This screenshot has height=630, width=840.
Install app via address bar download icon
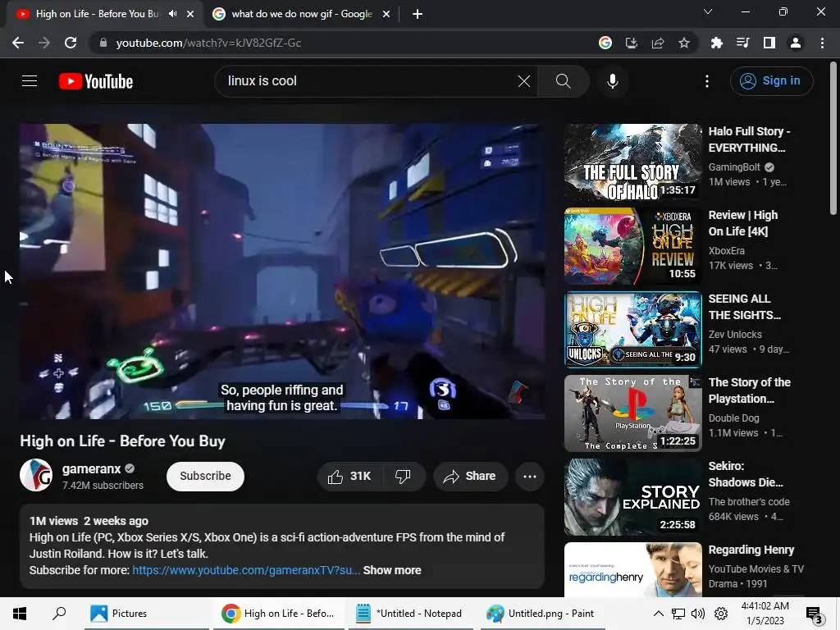632,43
